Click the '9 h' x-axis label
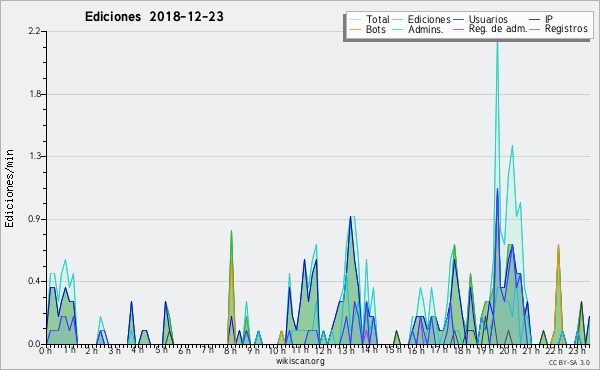This screenshot has height=370, width=600. click(253, 350)
